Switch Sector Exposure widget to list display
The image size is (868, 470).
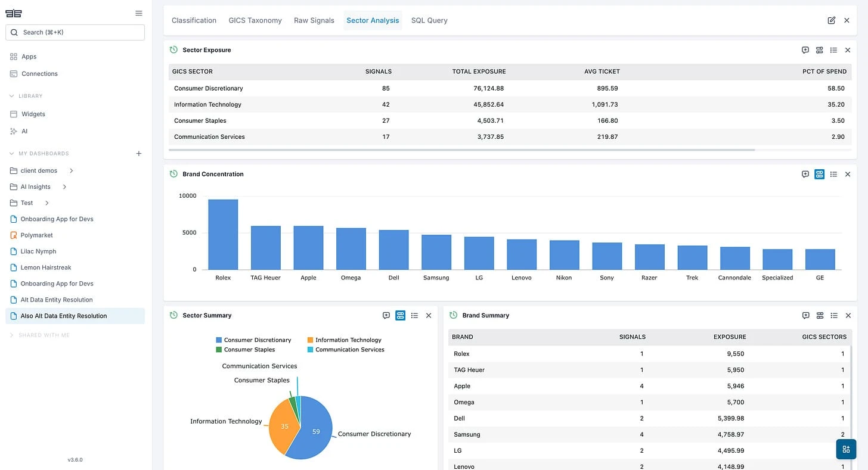833,50
